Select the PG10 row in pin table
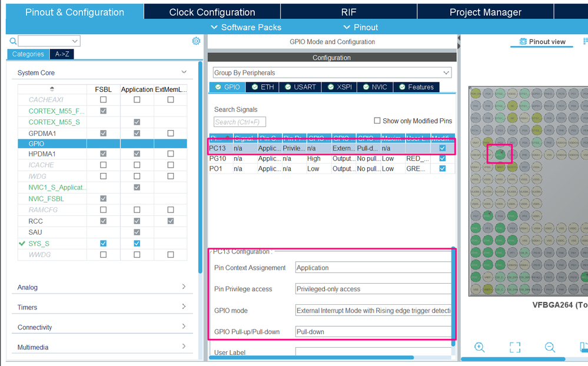 click(332, 158)
